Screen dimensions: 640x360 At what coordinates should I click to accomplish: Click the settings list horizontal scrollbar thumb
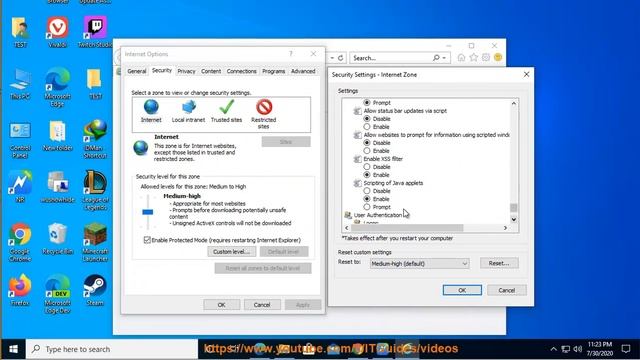point(407,228)
